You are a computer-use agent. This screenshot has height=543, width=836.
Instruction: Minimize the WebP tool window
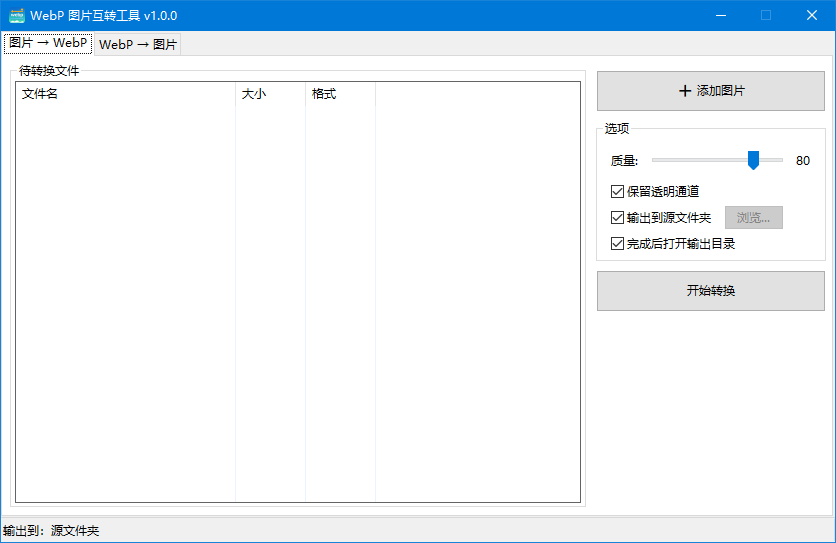721,15
